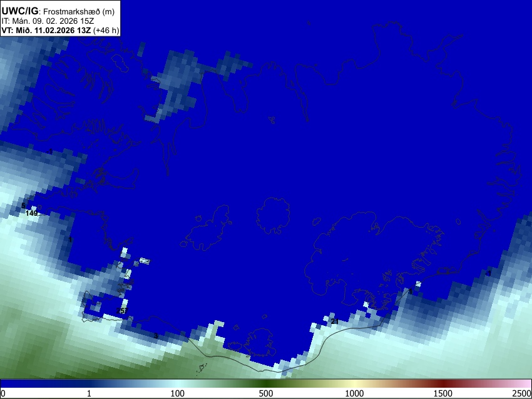532x399 pixels.
Task: Click the dark red 1500 m legend color
Action: 442,384
